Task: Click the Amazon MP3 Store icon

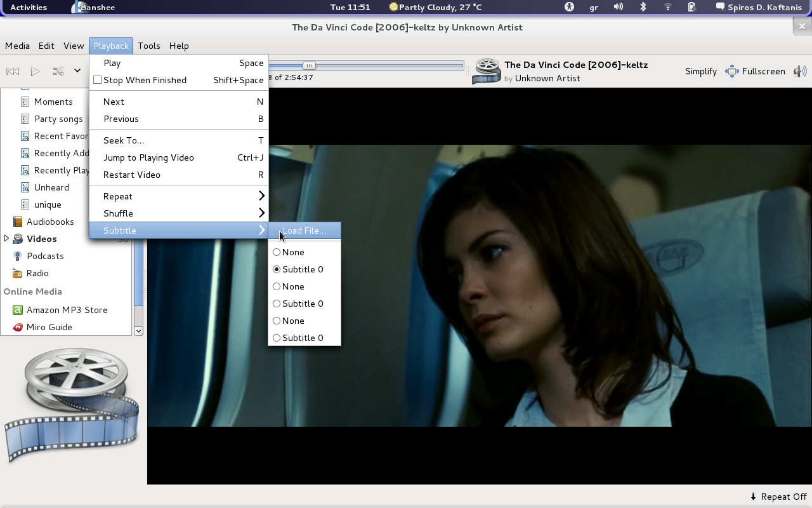Action: (18, 310)
